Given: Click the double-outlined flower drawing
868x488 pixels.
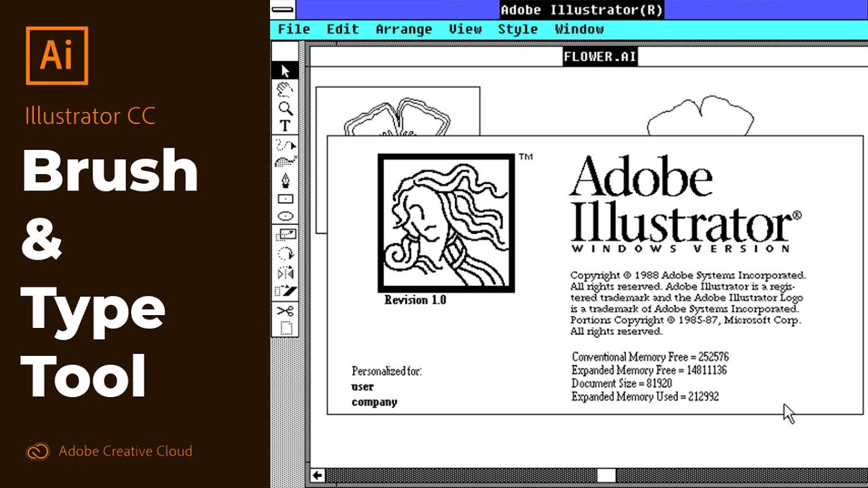Looking at the screenshot, I should 397,115.
